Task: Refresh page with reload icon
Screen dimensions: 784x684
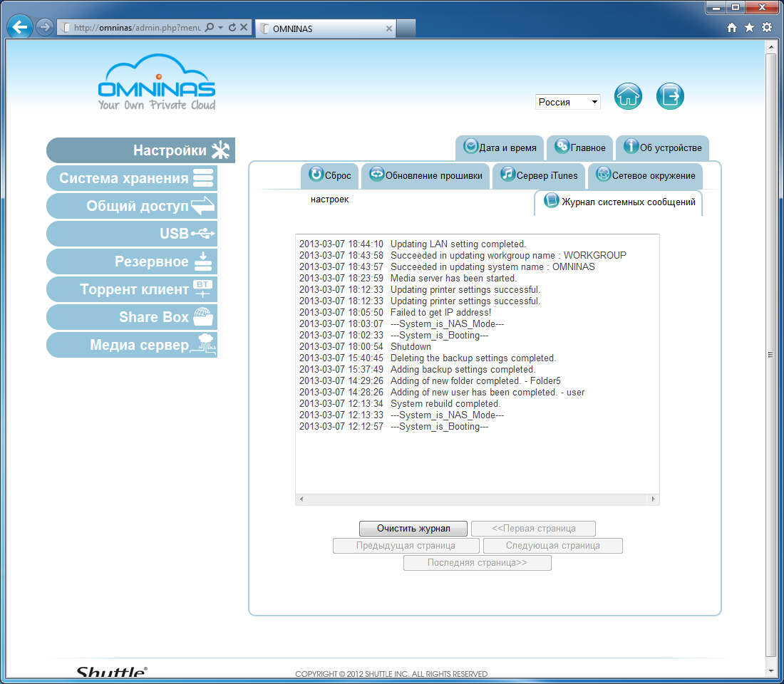Action: point(232,27)
